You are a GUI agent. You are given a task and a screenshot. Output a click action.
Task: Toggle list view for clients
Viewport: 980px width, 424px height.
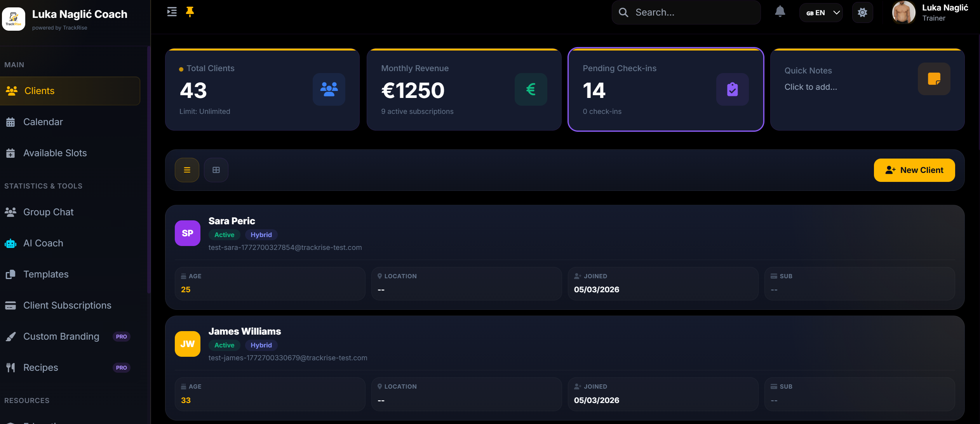coord(187,170)
